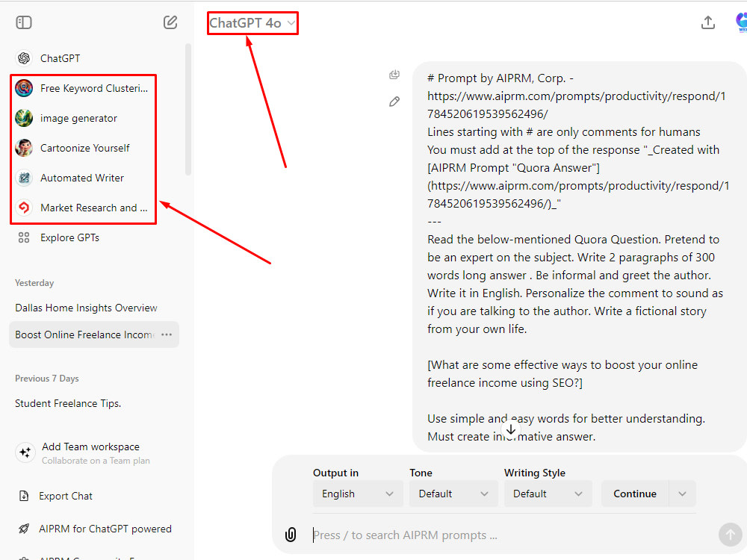Expand the Continue button arrow menu
747x560 pixels.
(683, 494)
